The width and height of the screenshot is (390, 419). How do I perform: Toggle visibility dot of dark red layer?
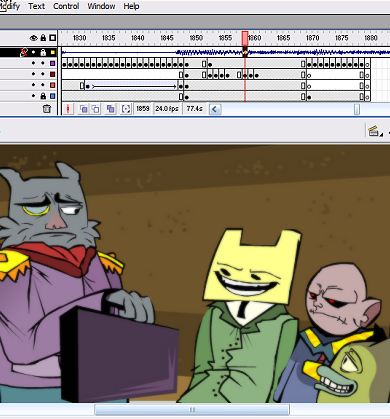tap(33, 74)
